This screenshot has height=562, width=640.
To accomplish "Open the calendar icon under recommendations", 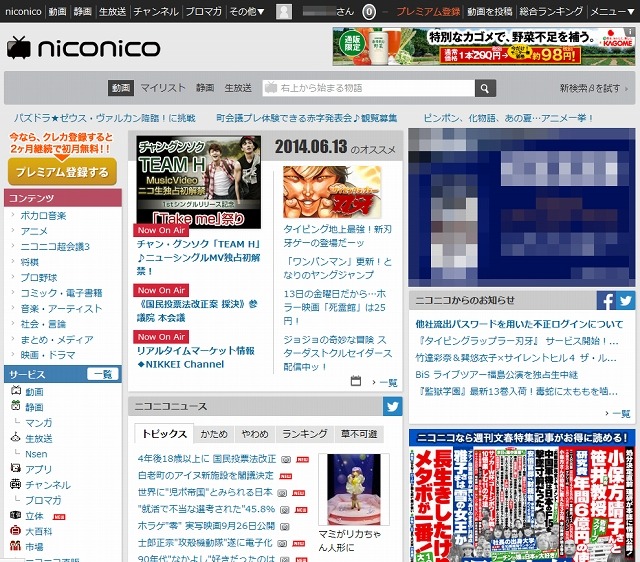I will point(356,381).
